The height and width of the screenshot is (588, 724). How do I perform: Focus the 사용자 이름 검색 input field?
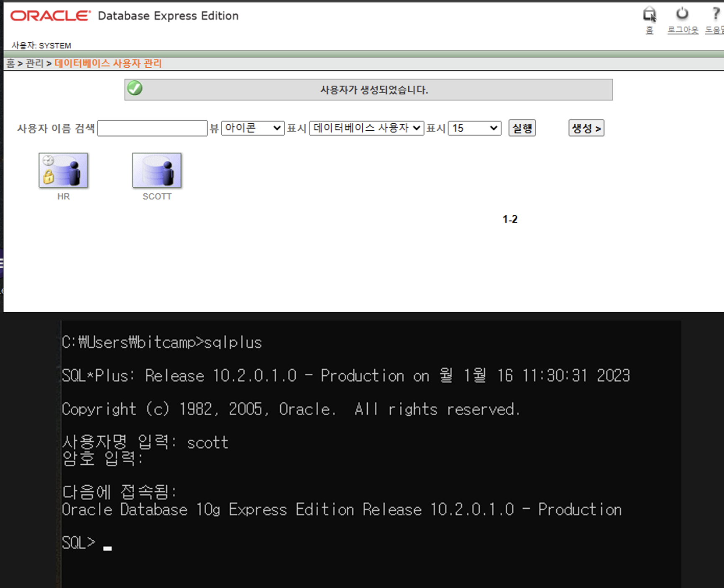pyautogui.click(x=152, y=128)
